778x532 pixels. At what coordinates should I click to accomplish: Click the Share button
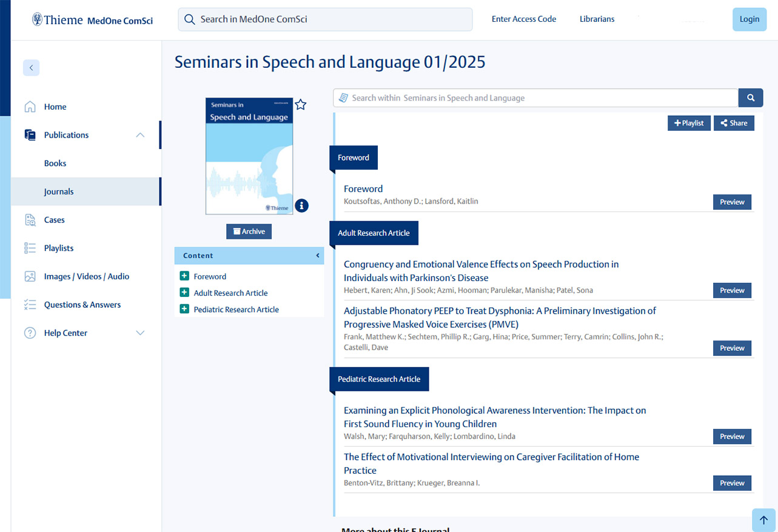(734, 123)
